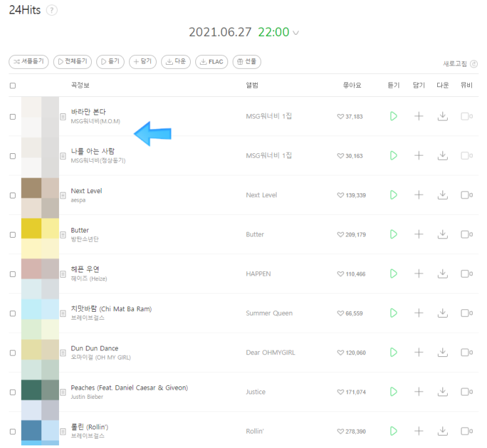Open music video for 치맛바람
The height and width of the screenshot is (448, 487).
pyautogui.click(x=467, y=313)
